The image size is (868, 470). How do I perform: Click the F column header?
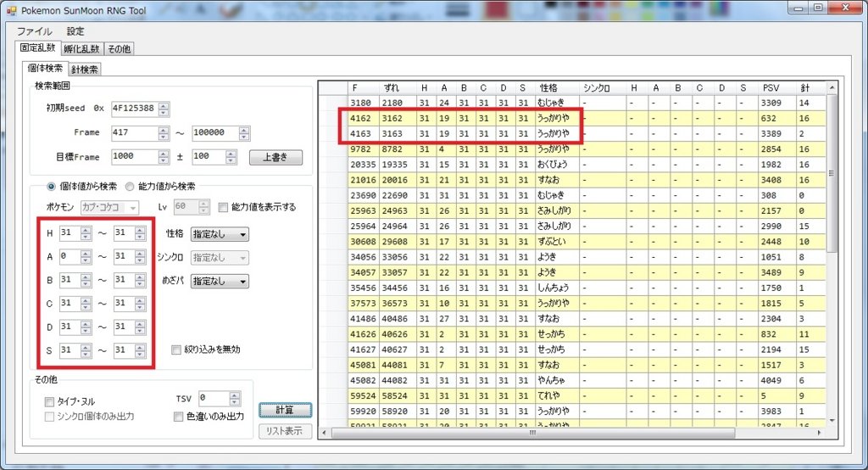pos(363,87)
